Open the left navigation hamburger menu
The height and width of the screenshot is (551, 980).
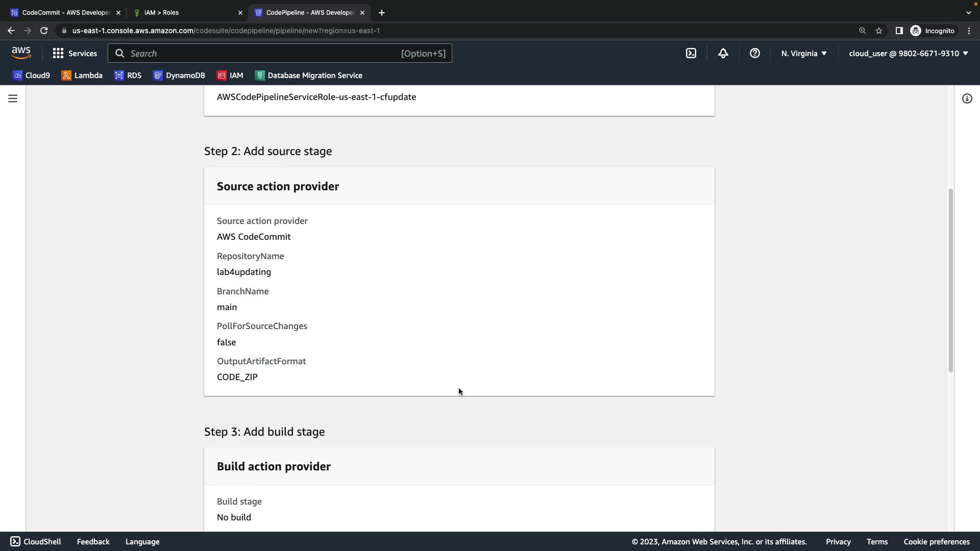[x=13, y=98]
